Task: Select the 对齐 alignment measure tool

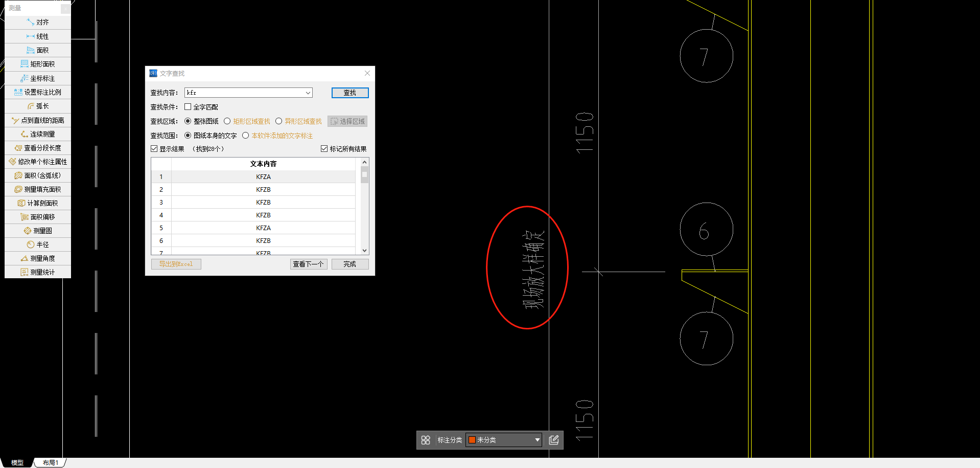Action: (x=38, y=23)
